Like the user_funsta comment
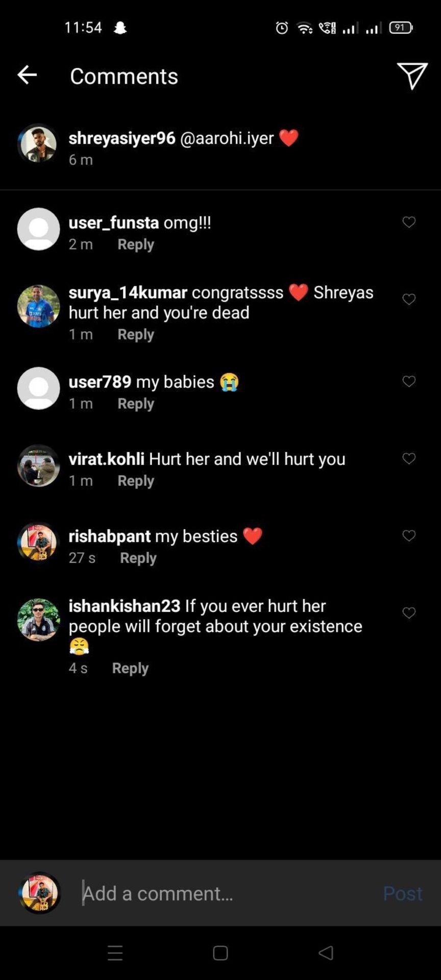Screen dimensions: 441x980 coord(409,222)
